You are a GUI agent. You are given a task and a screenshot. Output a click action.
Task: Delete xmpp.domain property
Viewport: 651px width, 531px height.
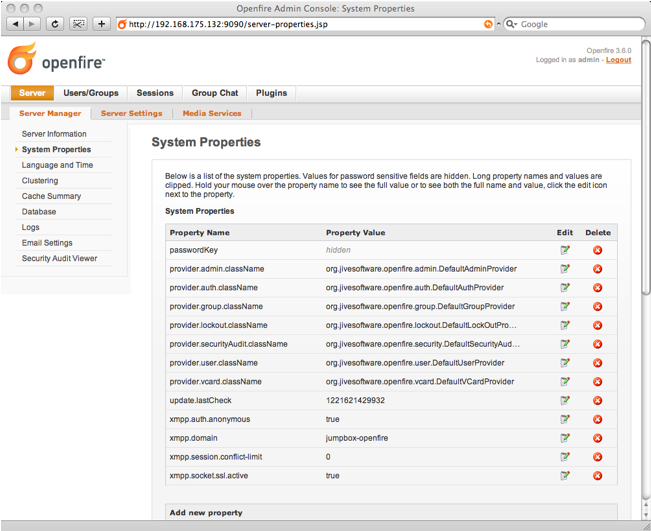pos(597,438)
